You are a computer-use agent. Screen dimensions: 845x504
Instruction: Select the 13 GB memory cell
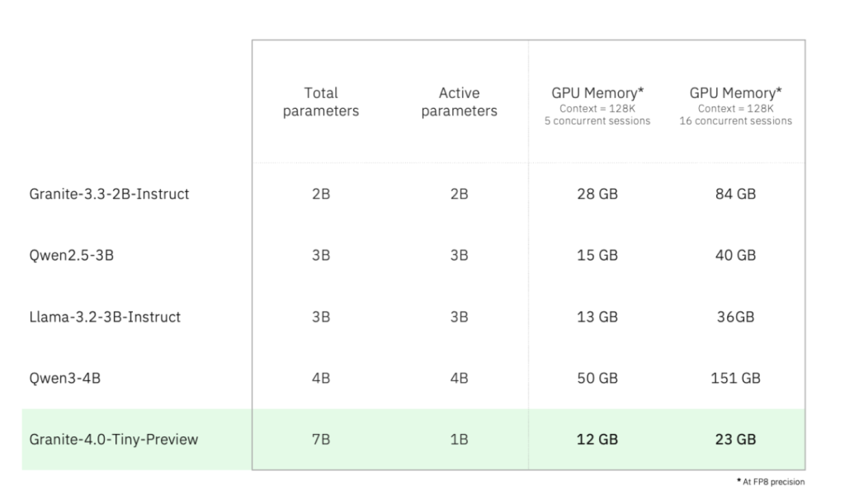597,317
